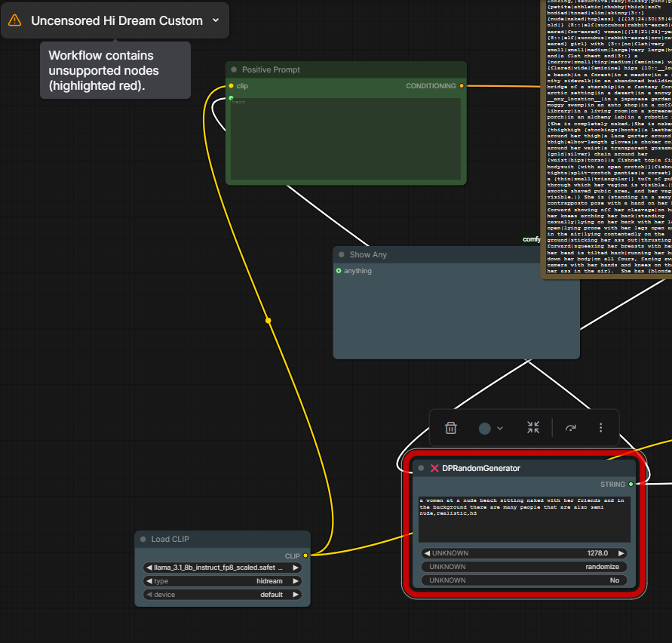Increase the 1278.0 value with the right arrow
The height and width of the screenshot is (643, 672).
pyautogui.click(x=621, y=553)
